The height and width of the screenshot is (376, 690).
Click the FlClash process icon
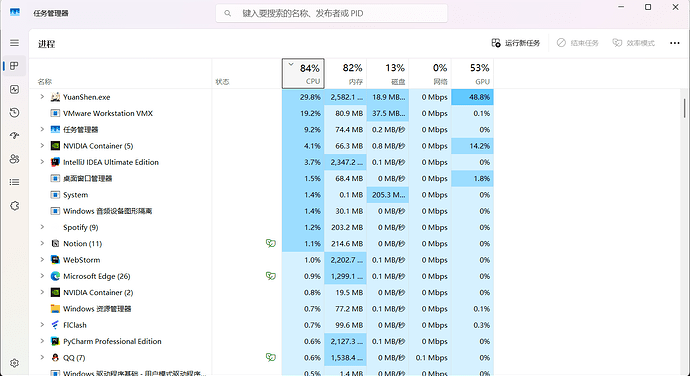coord(55,325)
